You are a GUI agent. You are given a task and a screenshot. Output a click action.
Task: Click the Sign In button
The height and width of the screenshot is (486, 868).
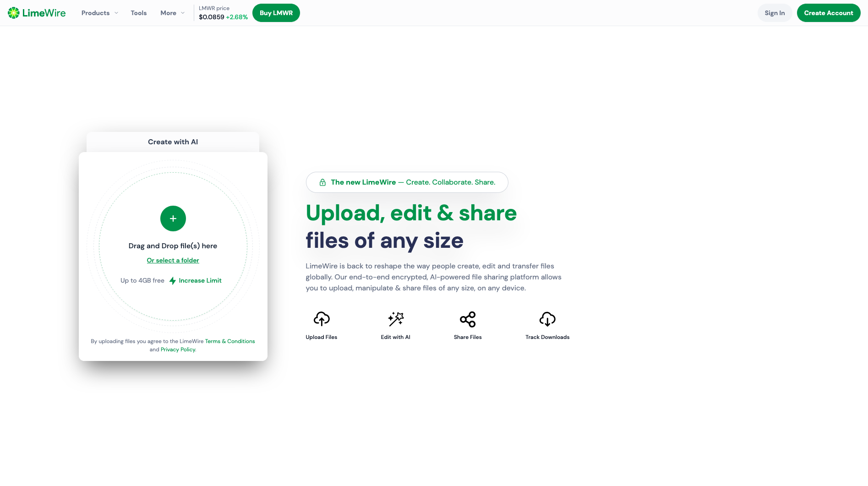[x=775, y=13]
